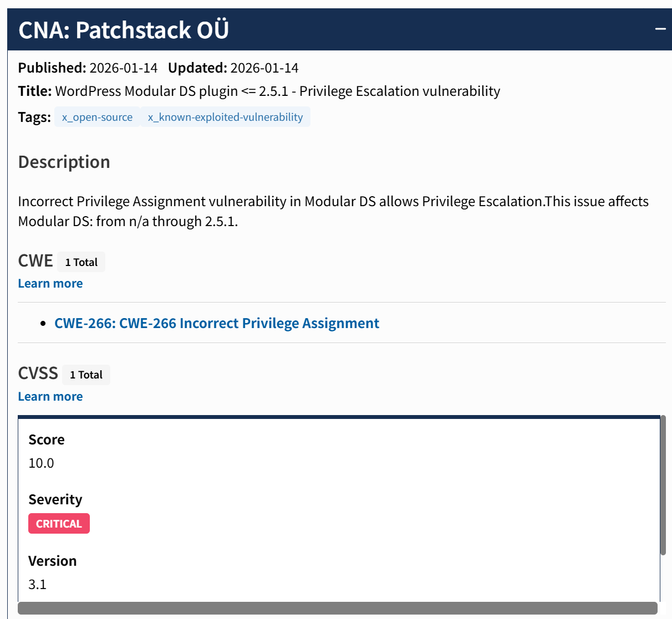Click the version value 3.1
672x619 pixels.
tap(38, 584)
